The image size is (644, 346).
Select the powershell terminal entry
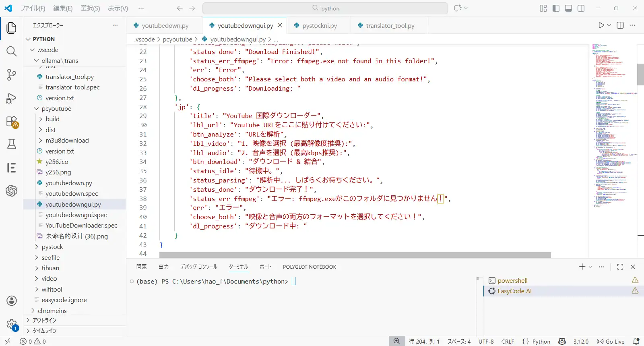point(563,280)
